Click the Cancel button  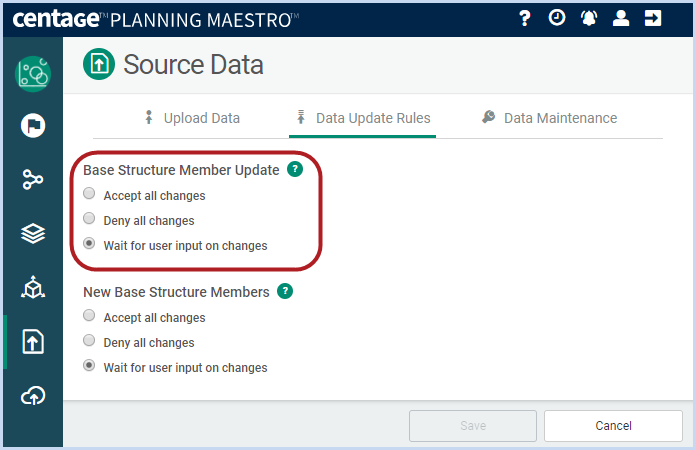(613, 426)
